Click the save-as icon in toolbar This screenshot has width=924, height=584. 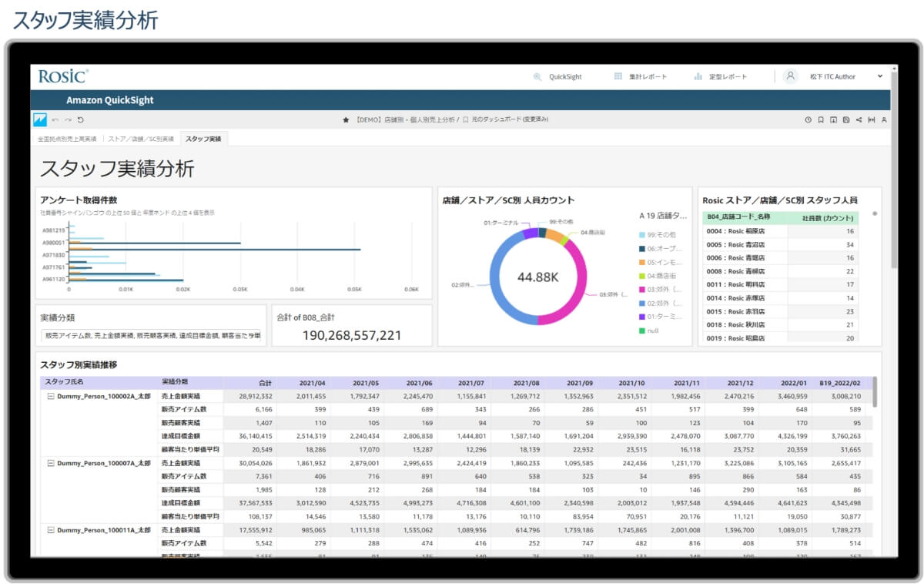(846, 120)
